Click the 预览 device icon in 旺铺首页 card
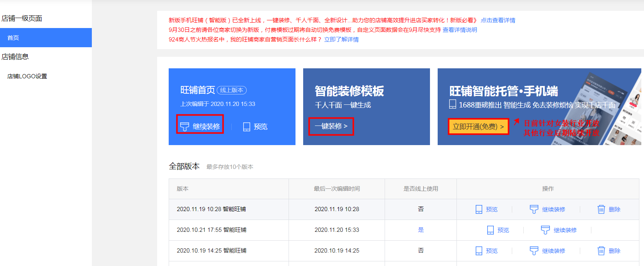Viewport: 644px width, 266px height. (247, 127)
